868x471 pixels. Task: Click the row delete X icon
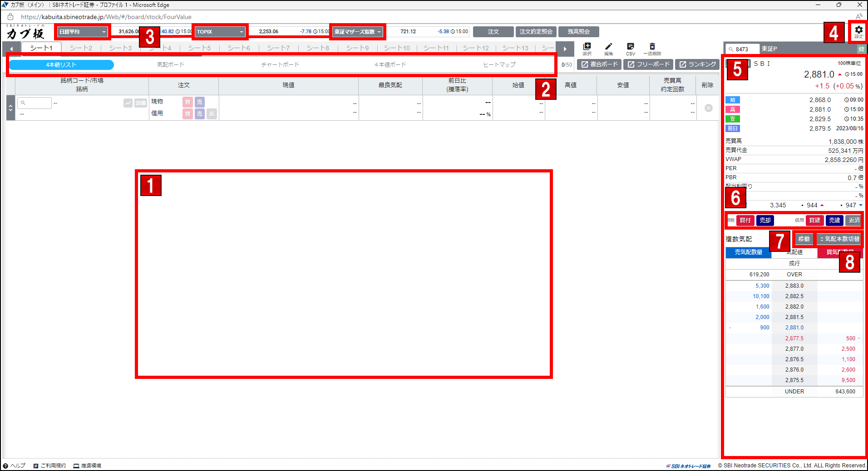click(x=708, y=108)
